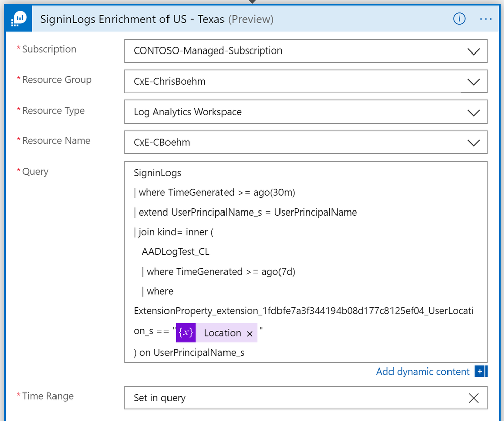Image resolution: width=504 pixels, height=421 pixels.
Task: Click the purple variable expression icon
Action: click(186, 333)
